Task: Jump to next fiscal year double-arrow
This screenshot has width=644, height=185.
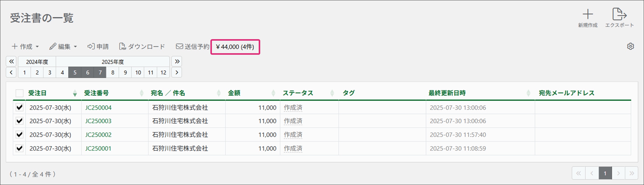Action: pyautogui.click(x=177, y=61)
